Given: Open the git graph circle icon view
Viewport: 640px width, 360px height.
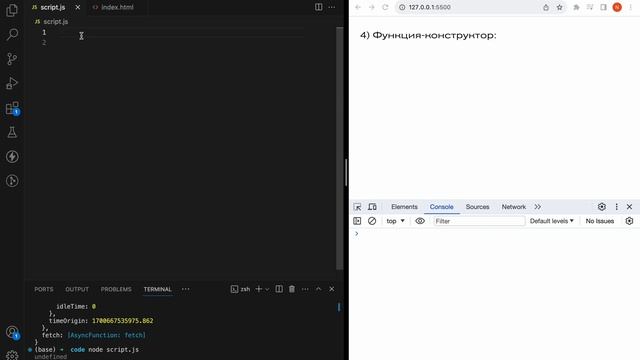Looking at the screenshot, I should [x=12, y=181].
